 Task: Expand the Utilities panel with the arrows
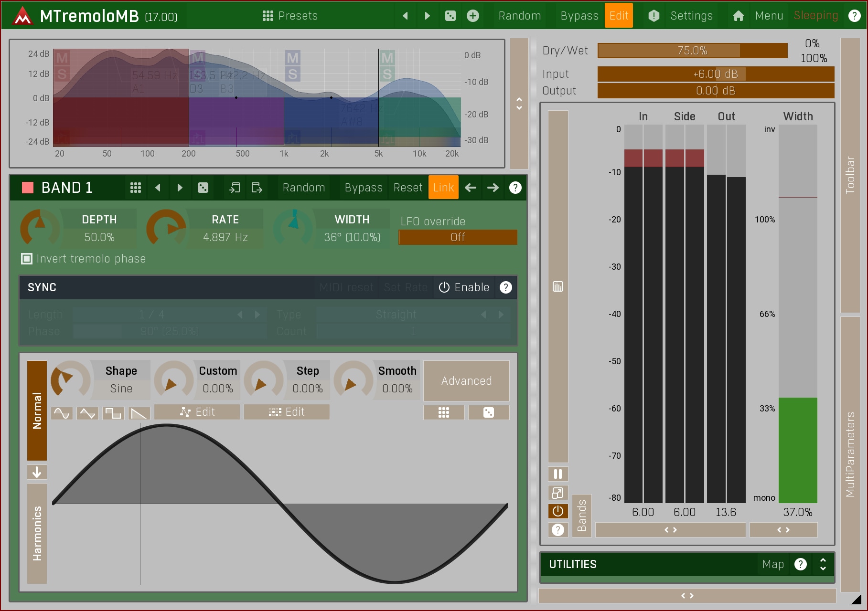click(823, 564)
